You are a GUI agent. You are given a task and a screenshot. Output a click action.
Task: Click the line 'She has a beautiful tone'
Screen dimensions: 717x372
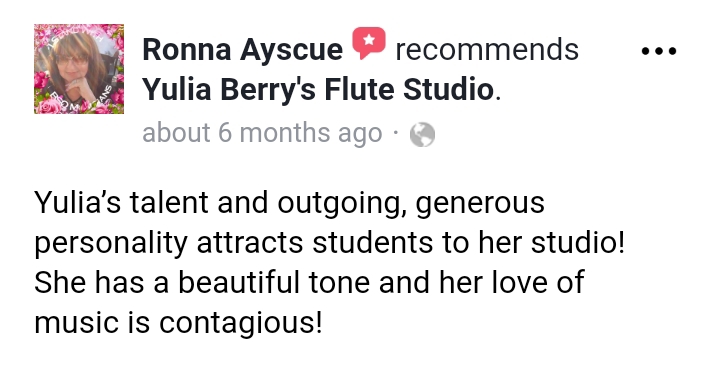tap(309, 282)
